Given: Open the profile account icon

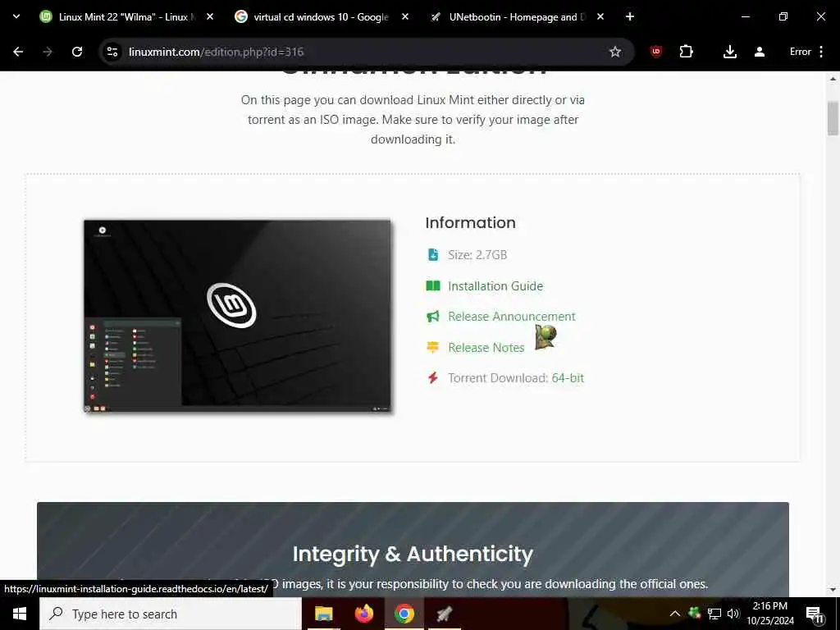Looking at the screenshot, I should [x=759, y=52].
